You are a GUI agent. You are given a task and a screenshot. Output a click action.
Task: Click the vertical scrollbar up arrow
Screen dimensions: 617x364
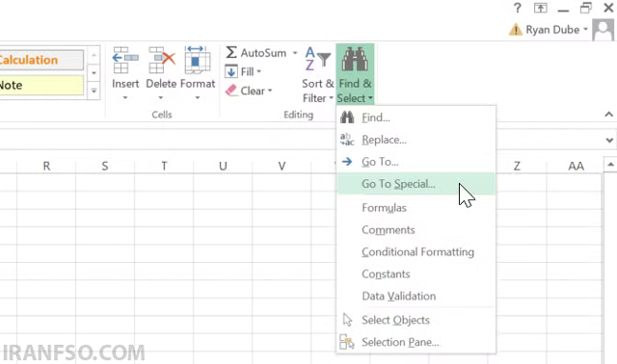coord(610,165)
